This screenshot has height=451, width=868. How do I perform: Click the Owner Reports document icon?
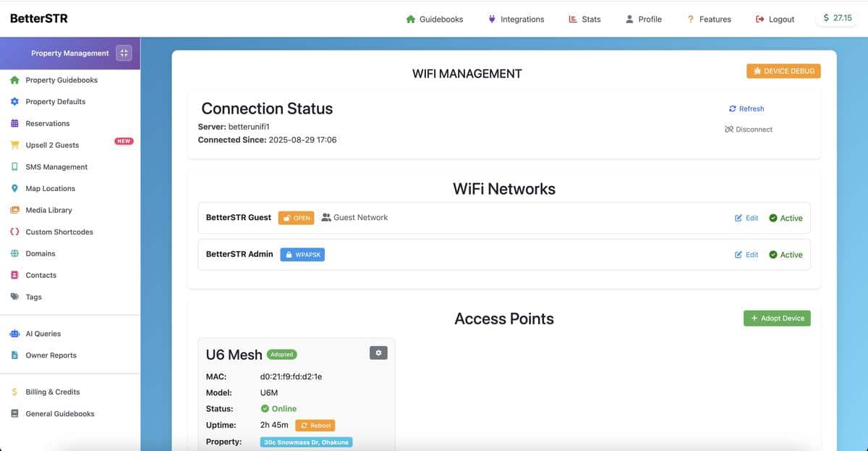click(14, 355)
